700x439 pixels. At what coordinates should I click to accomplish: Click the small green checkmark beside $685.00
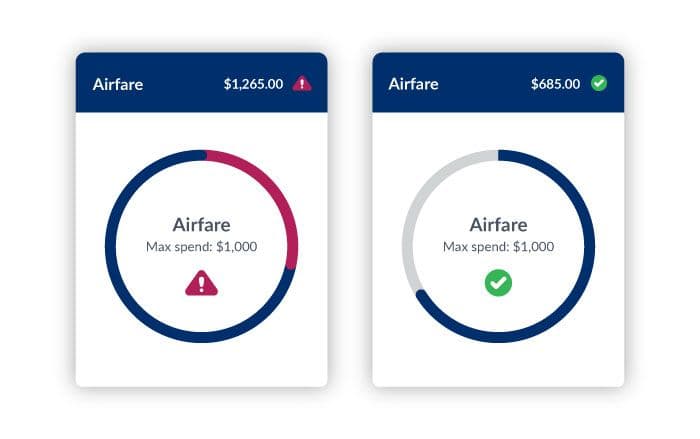click(x=599, y=83)
